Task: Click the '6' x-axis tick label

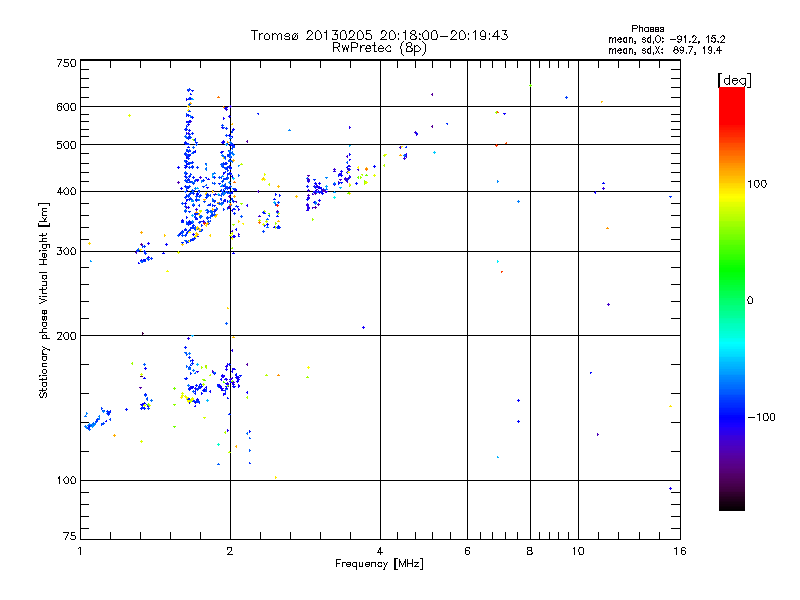Action: click(x=467, y=551)
